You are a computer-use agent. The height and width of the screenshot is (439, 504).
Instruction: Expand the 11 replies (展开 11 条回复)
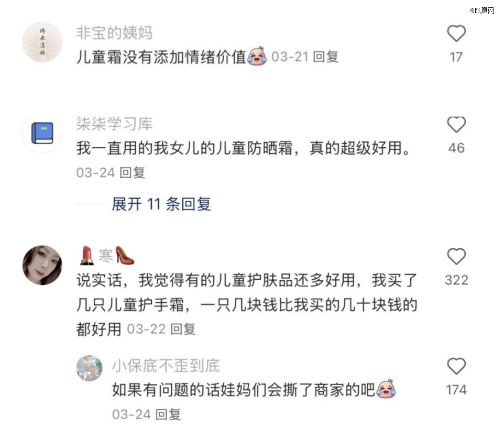tap(161, 204)
